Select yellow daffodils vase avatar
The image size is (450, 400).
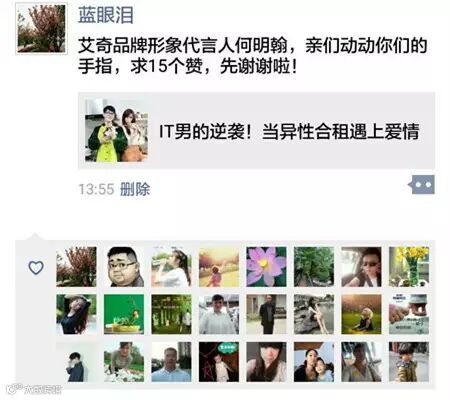coord(409,267)
